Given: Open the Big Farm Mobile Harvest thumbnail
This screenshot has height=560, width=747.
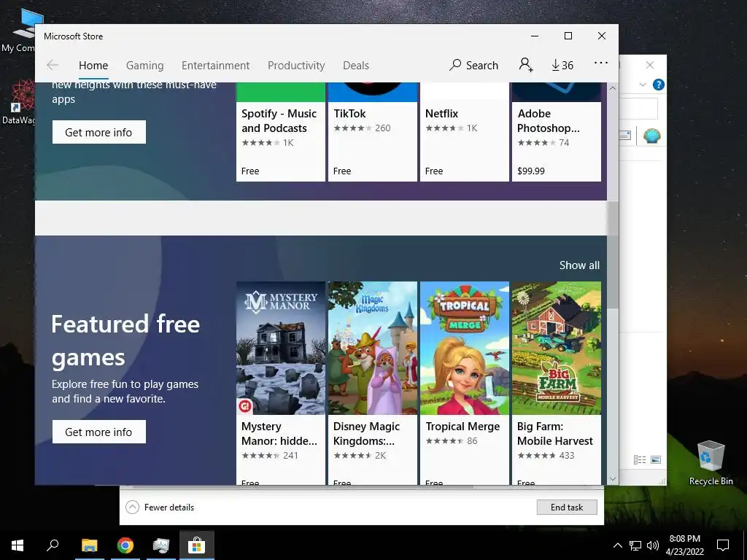Looking at the screenshot, I should pyautogui.click(x=557, y=348).
